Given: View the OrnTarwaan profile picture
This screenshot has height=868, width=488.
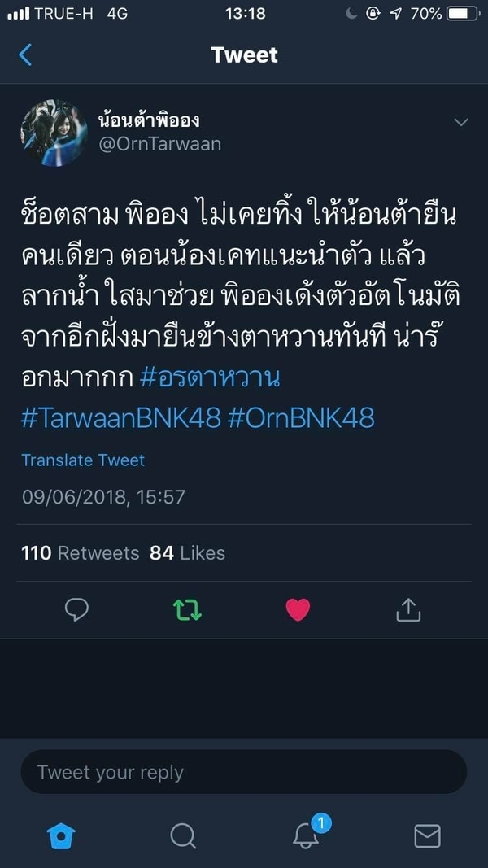Looking at the screenshot, I should pyautogui.click(x=54, y=133).
